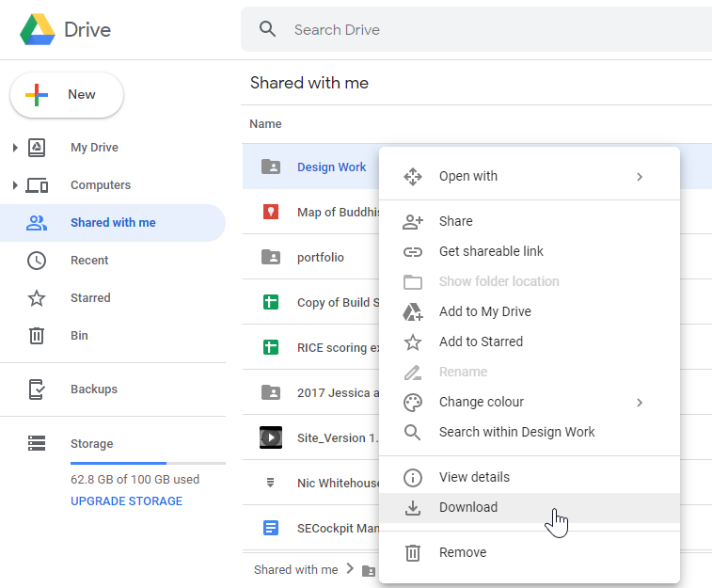Click the My Drive icon
The image size is (712, 588).
coord(37,148)
